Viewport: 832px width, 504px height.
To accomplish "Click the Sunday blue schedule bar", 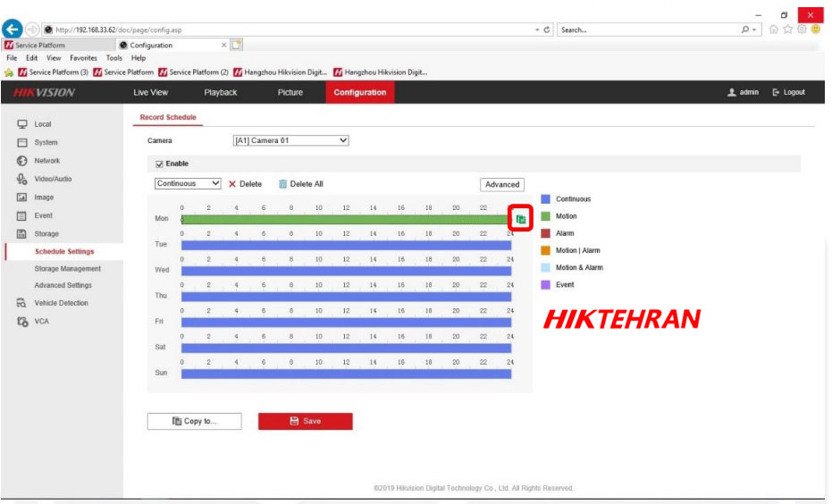I will [x=346, y=374].
